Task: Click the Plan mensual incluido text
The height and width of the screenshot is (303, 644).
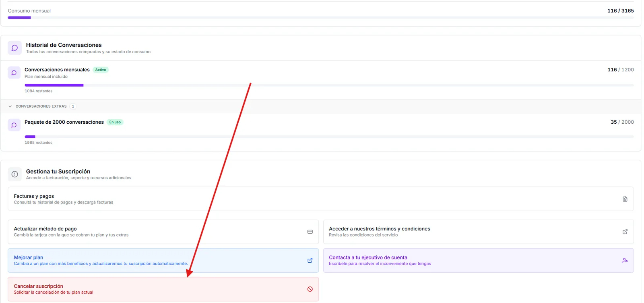Action: pyautogui.click(x=46, y=77)
